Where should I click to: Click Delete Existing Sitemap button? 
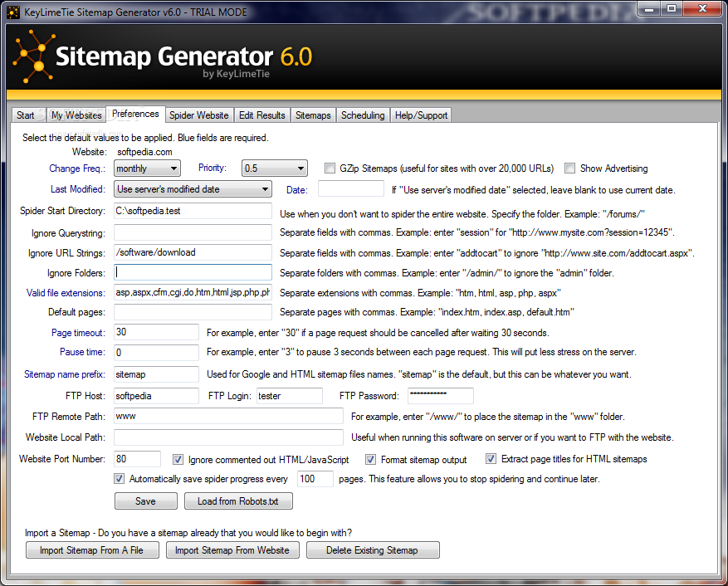click(x=373, y=549)
